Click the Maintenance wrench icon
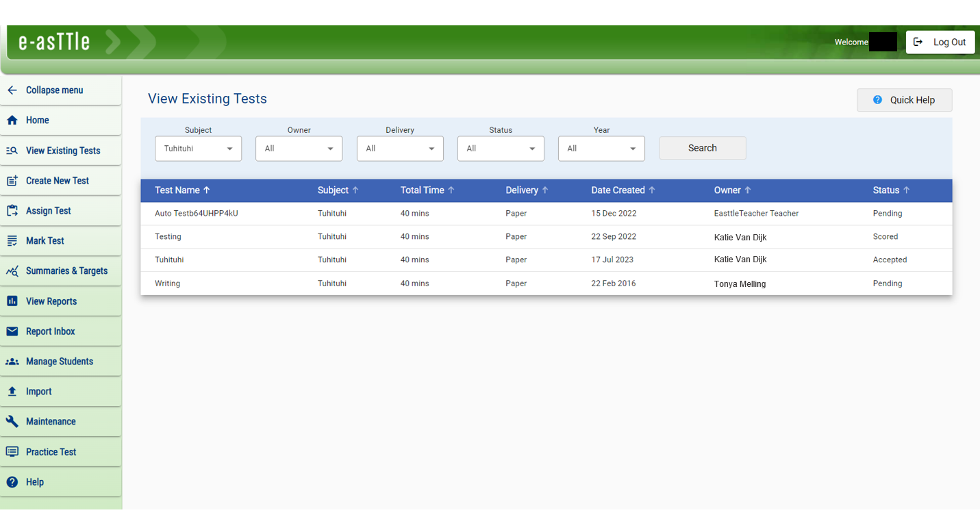This screenshot has height=530, width=980. click(12, 422)
